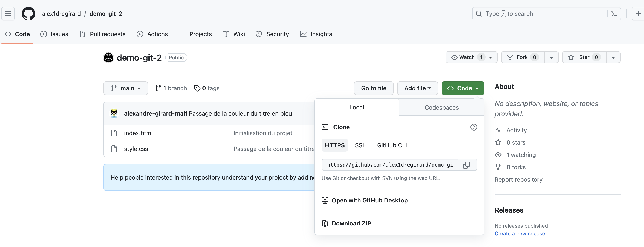Select the GitHub CLI clone option
Viewport: 644px width, 247px height.
(x=392, y=145)
